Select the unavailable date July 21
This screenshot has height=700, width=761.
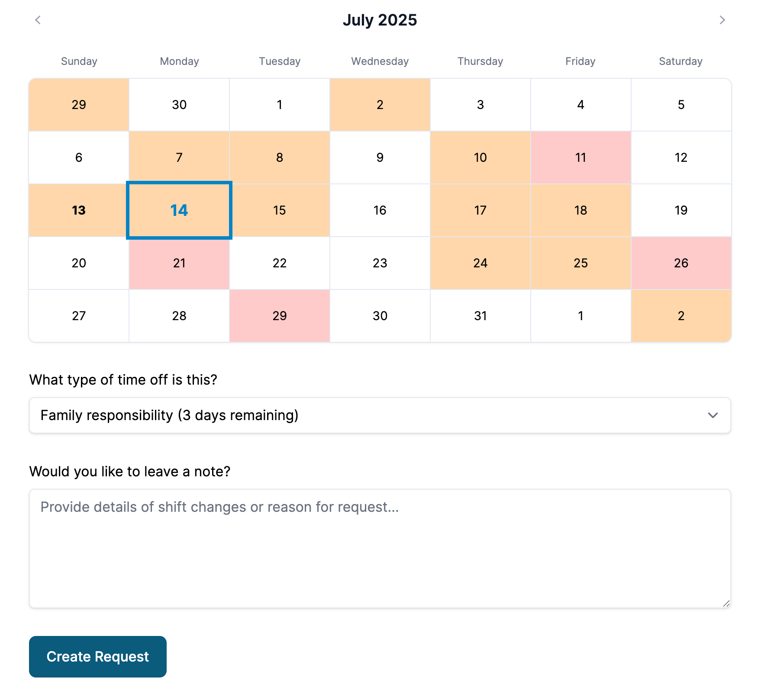coord(179,263)
